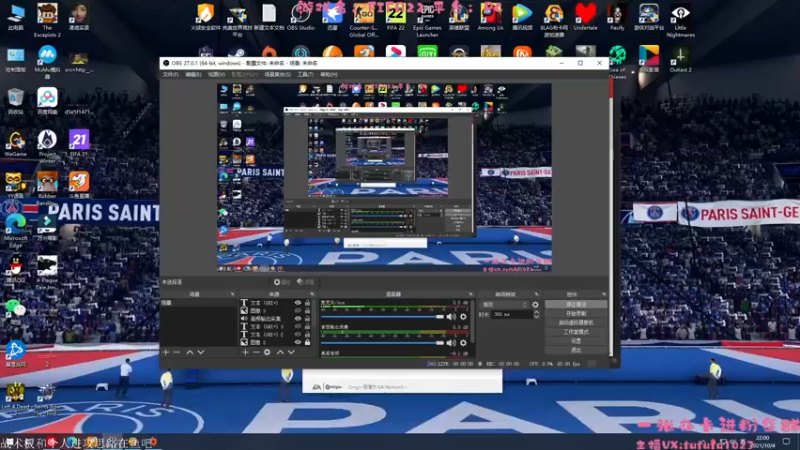Toggle visibility of 文本 (GDI+) 3 source

298,326
